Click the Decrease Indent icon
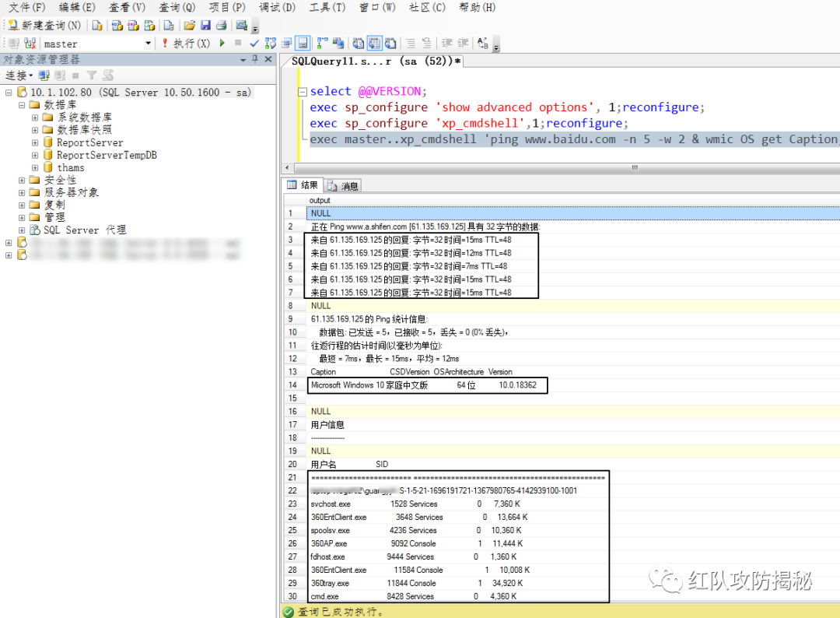The image size is (840, 618). coord(446,44)
